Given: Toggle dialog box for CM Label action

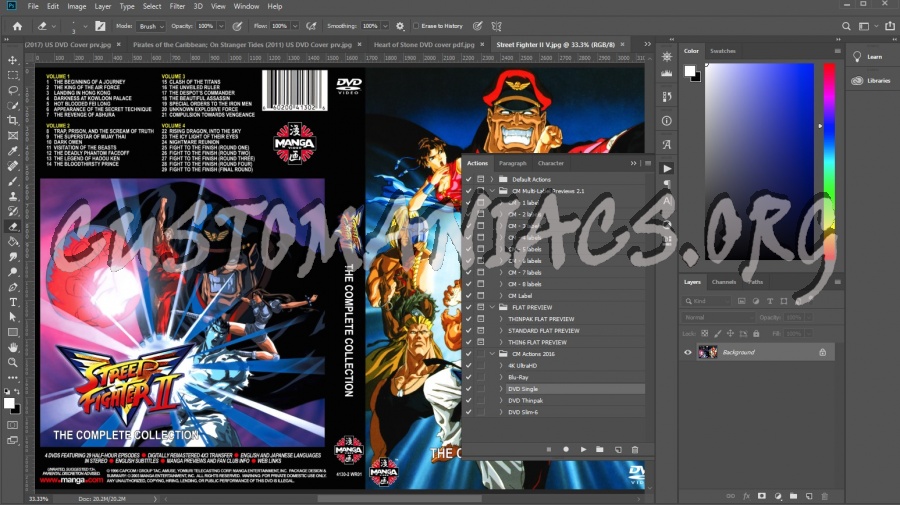Looking at the screenshot, I should point(481,296).
